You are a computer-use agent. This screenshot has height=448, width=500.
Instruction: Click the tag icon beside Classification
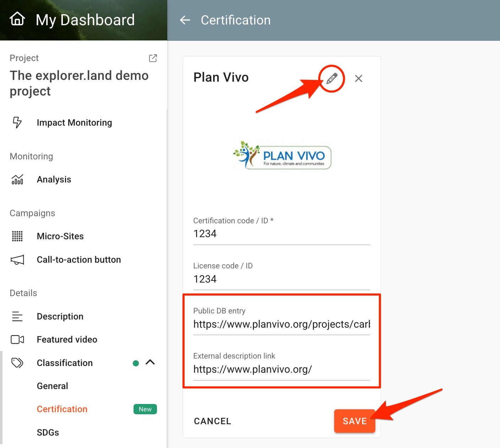[17, 363]
